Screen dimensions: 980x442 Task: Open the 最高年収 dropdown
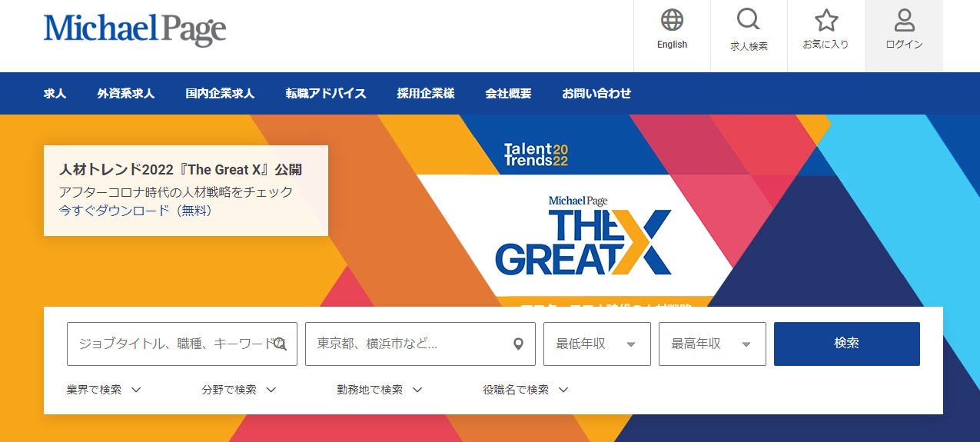pyautogui.click(x=713, y=344)
